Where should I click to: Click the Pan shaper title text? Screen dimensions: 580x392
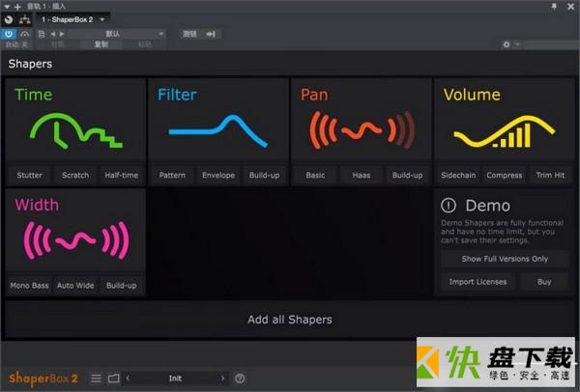314,95
